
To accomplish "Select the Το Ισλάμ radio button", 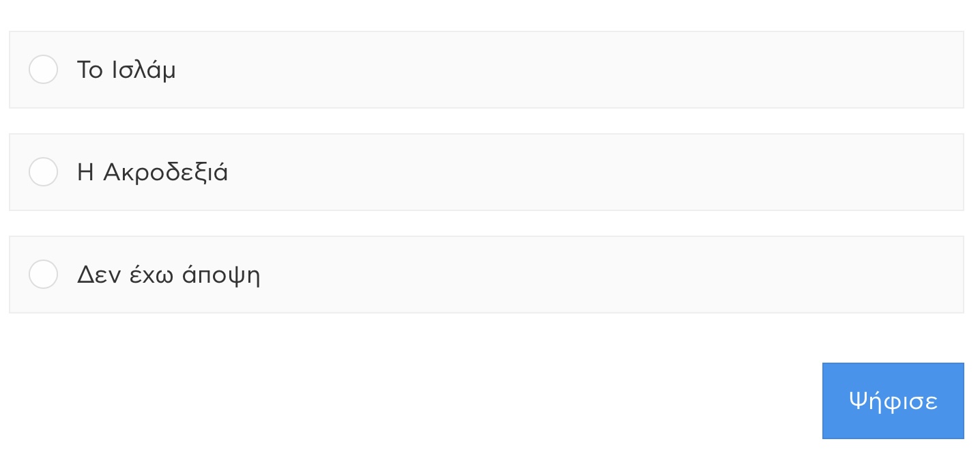I will (x=43, y=70).
